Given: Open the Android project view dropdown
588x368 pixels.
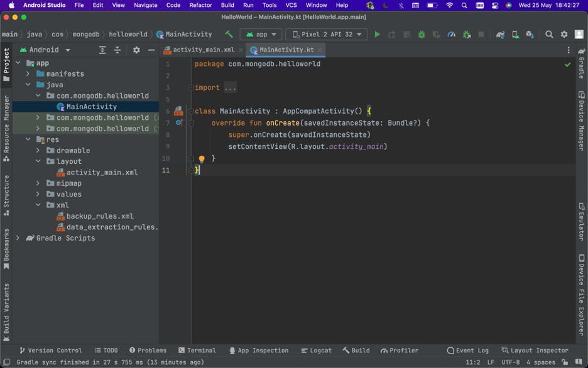Looking at the screenshot, I should point(45,50).
